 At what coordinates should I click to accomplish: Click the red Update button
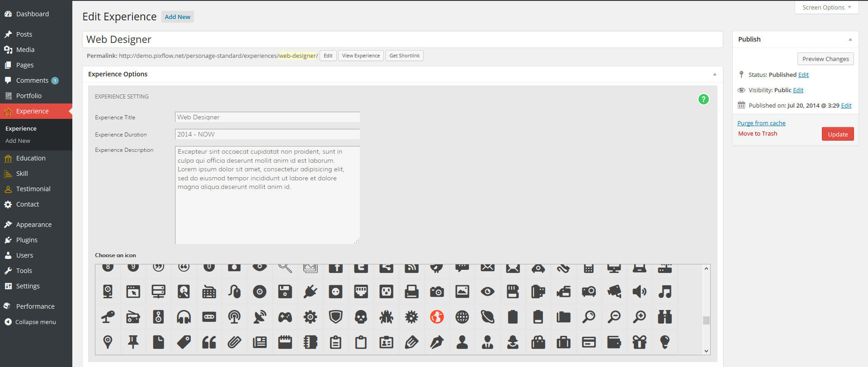click(838, 134)
